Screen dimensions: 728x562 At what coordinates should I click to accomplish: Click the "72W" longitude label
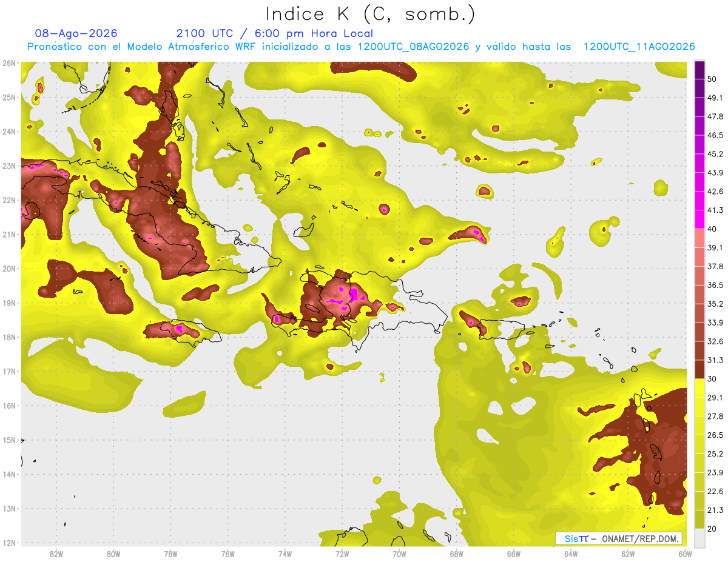[342, 554]
